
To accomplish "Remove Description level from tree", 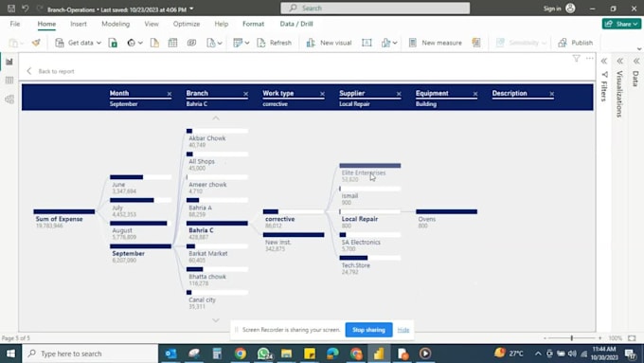I will (551, 94).
